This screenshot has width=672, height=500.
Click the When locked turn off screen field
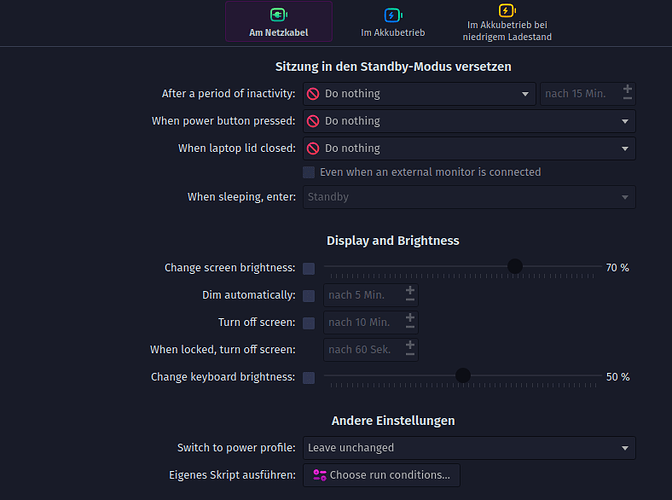362,349
